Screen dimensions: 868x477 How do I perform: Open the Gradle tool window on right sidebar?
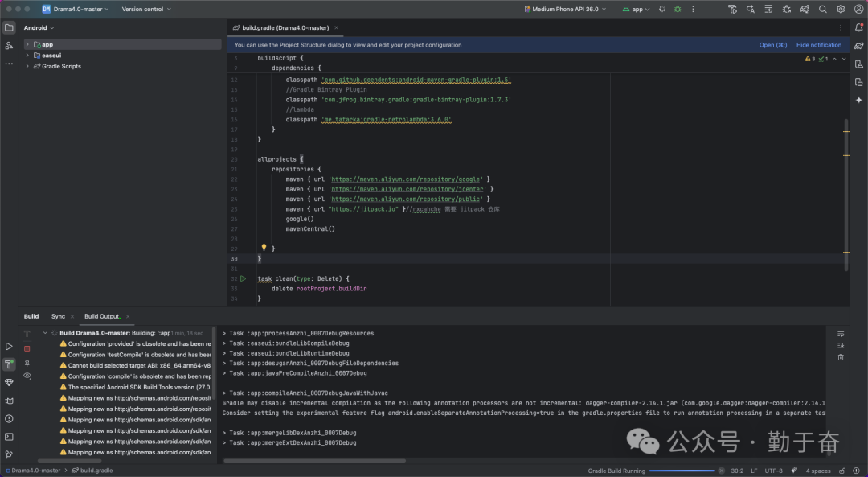point(858,46)
